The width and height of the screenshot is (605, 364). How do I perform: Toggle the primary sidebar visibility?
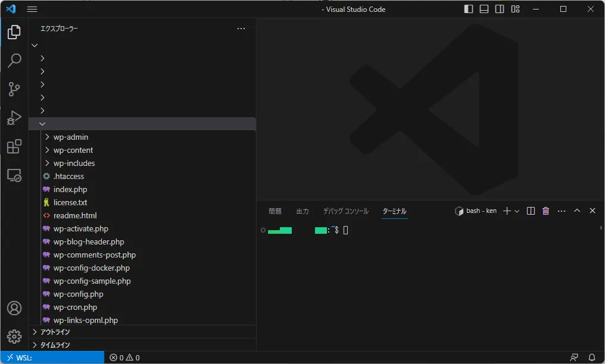tap(469, 9)
